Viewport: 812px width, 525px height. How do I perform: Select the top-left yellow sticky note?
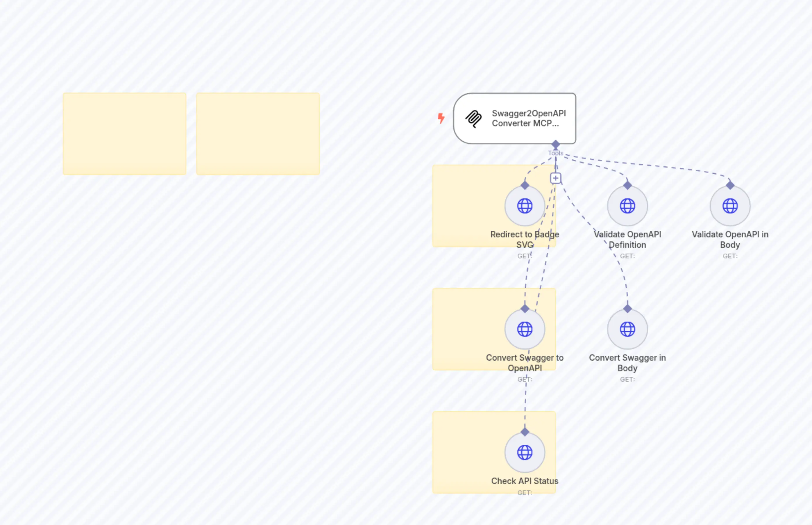click(124, 134)
